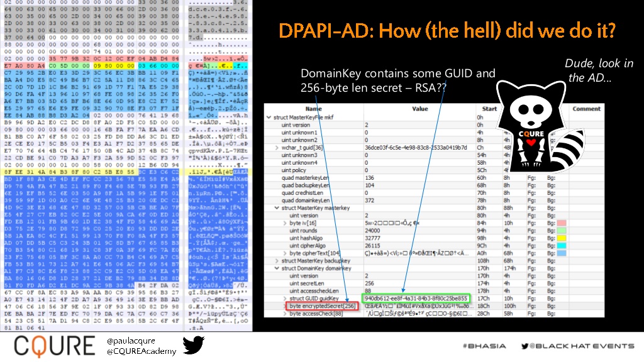This screenshot has width=644, height=362.
Task: Click the Value column header
Action: click(419, 109)
